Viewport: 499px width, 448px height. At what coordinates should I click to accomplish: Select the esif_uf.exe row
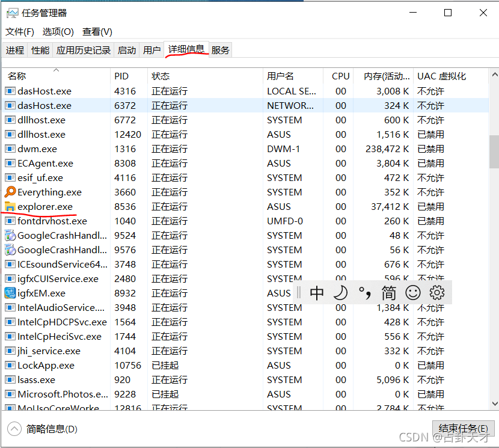pos(245,177)
